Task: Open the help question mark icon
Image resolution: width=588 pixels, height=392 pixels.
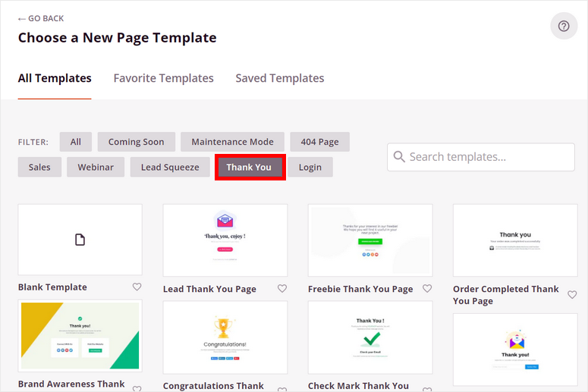Action: (x=564, y=27)
